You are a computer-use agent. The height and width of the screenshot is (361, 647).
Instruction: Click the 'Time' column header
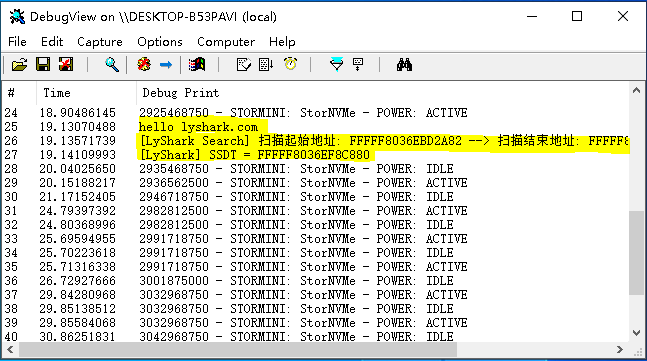[x=86, y=93]
